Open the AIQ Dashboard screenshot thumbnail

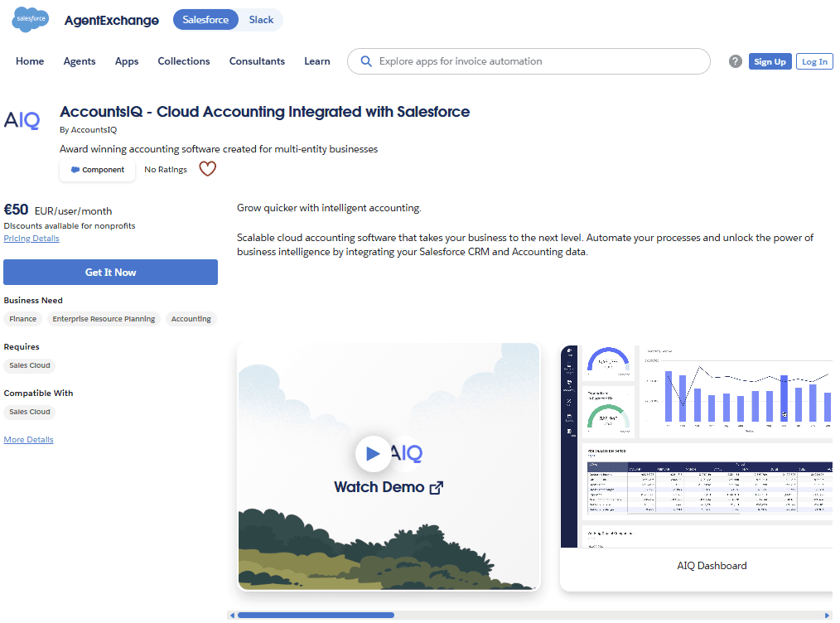click(x=697, y=447)
